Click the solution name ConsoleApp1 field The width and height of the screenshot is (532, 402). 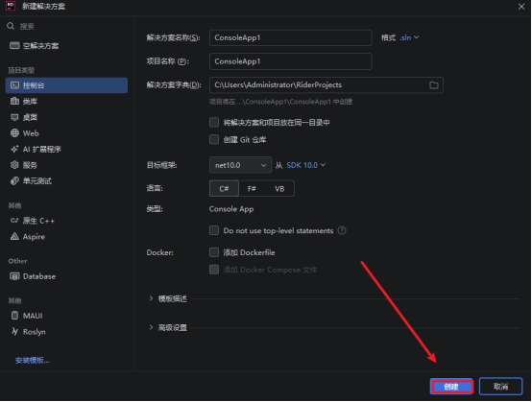coord(290,37)
